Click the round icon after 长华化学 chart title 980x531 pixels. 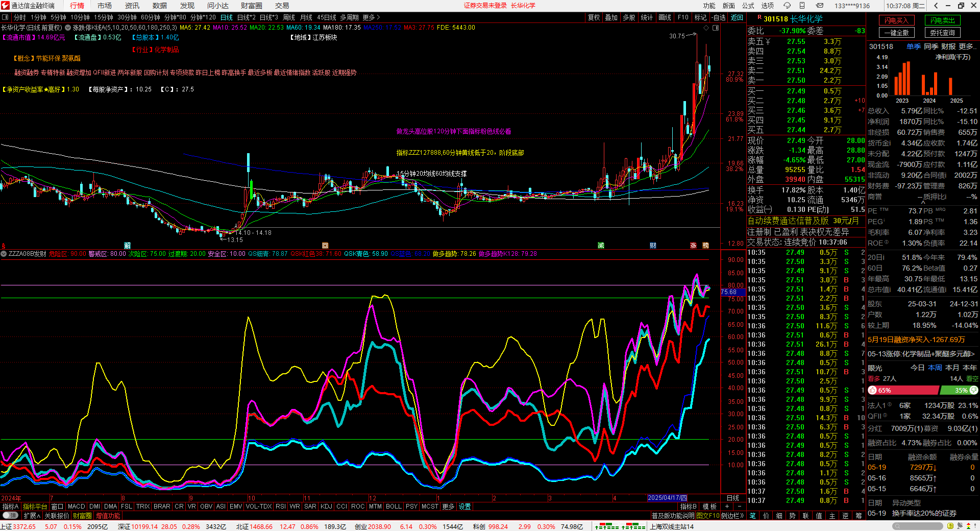68,28
